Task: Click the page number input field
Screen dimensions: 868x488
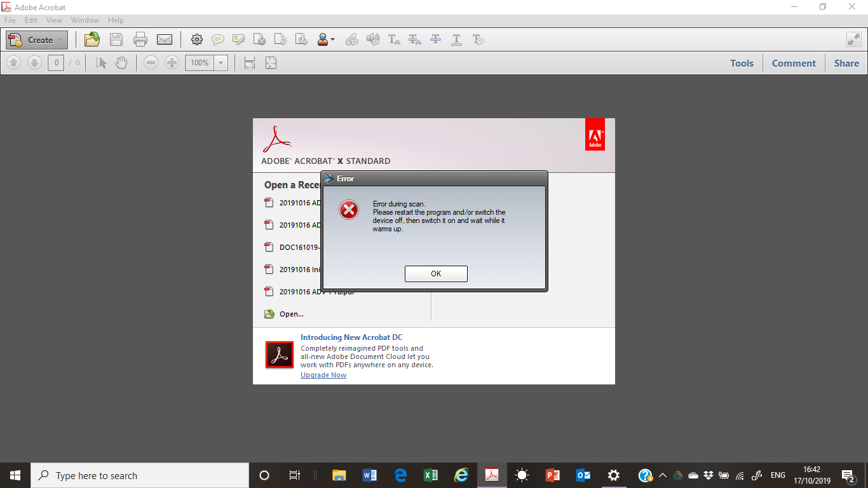Action: pyautogui.click(x=56, y=63)
